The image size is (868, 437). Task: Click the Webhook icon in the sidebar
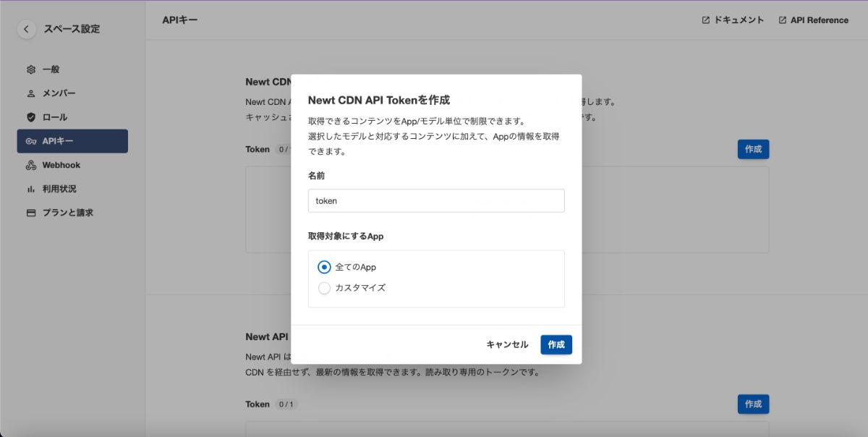pyautogui.click(x=31, y=165)
